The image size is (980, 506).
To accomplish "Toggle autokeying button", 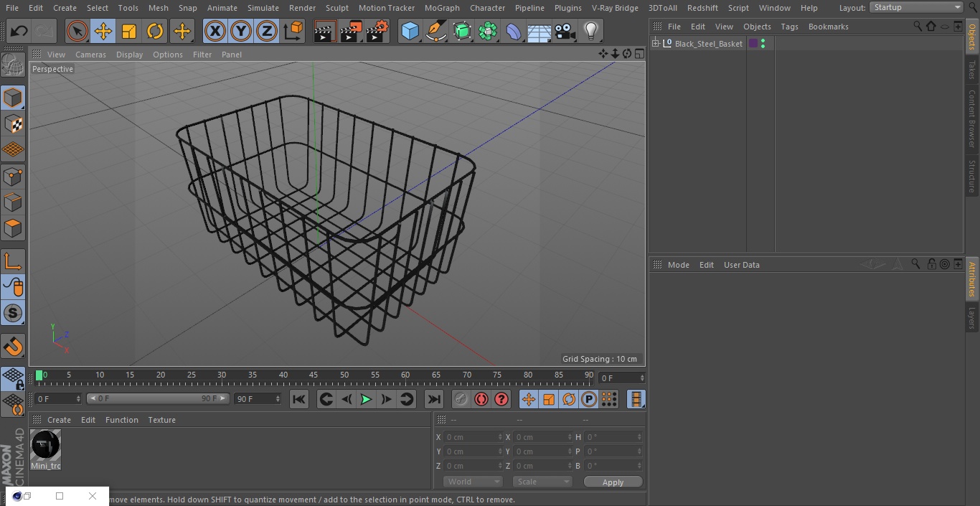I will [481, 399].
